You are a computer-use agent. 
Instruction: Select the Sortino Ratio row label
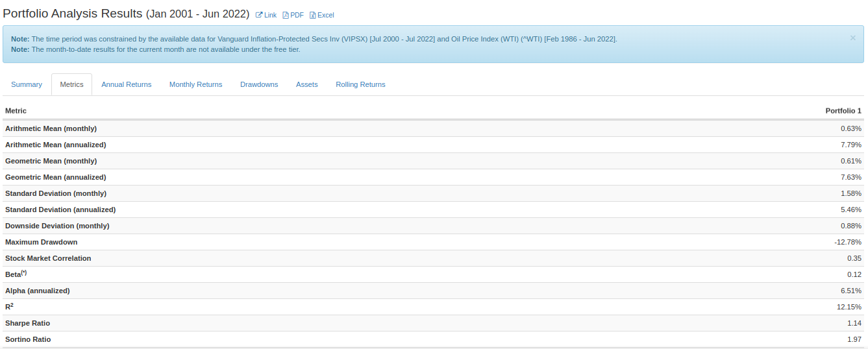[x=28, y=339]
